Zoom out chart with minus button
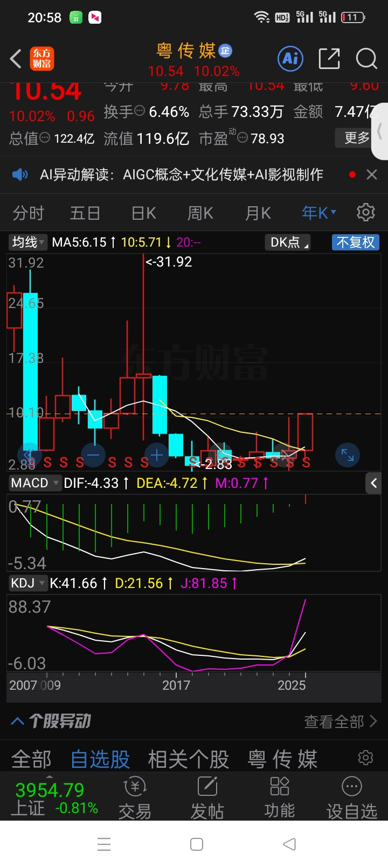Screen dimensions: 388x868 pos(93,456)
